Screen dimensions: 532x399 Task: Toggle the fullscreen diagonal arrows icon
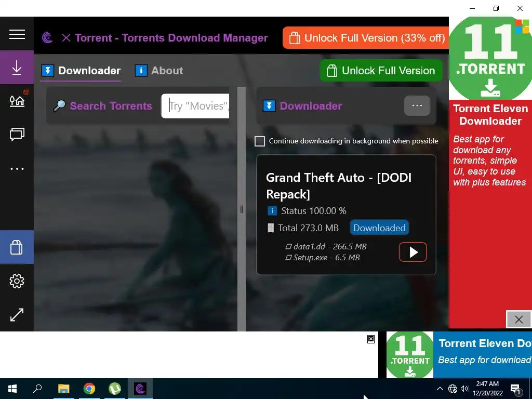coord(17,315)
